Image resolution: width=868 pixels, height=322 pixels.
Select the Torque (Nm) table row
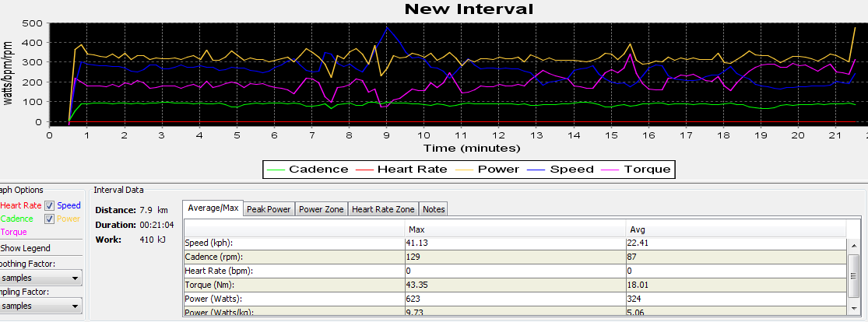pos(514,284)
